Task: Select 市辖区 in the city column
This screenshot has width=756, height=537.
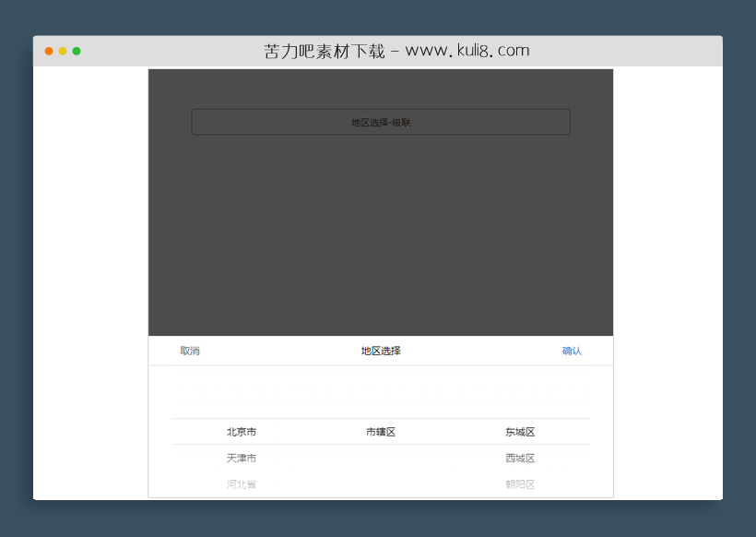Action: pyautogui.click(x=381, y=431)
